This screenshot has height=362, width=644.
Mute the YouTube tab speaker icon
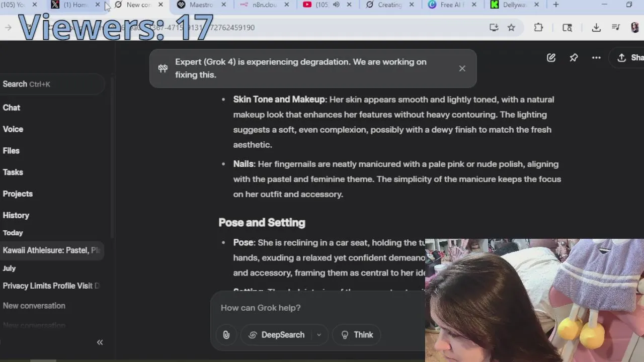(x=336, y=5)
